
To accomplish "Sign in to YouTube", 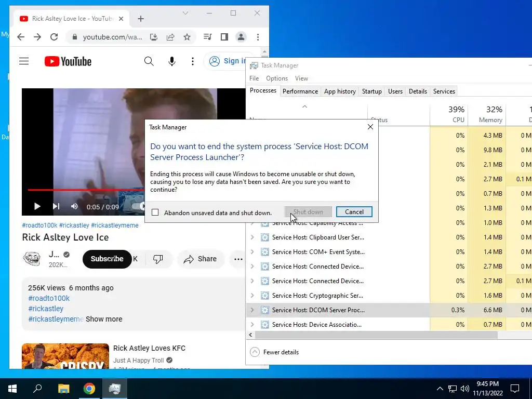I will (x=228, y=61).
